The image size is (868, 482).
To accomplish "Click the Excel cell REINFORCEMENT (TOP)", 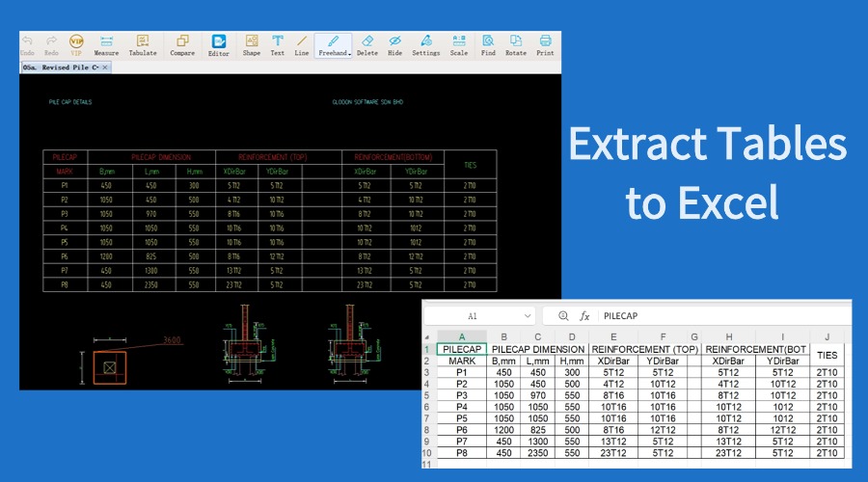I will pyautogui.click(x=645, y=349).
